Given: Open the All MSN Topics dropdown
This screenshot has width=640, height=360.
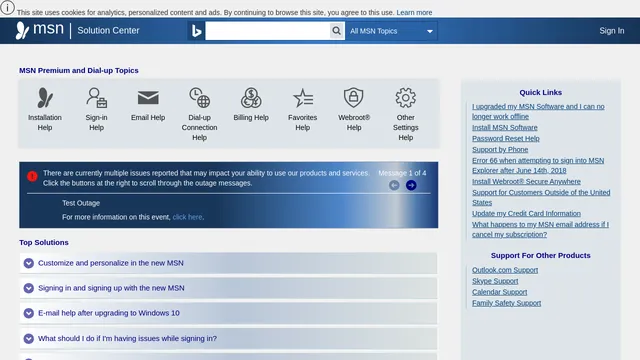Looking at the screenshot, I should point(391,31).
